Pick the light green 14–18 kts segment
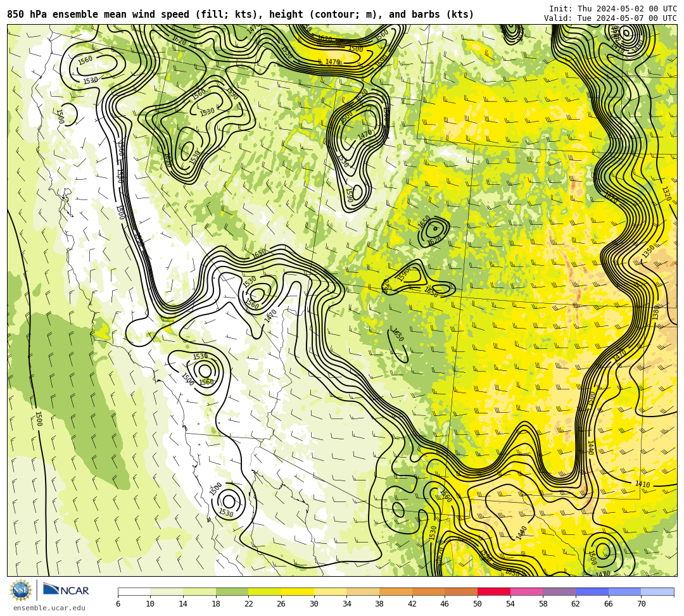Viewport: 684px width, 616px height. [199, 591]
